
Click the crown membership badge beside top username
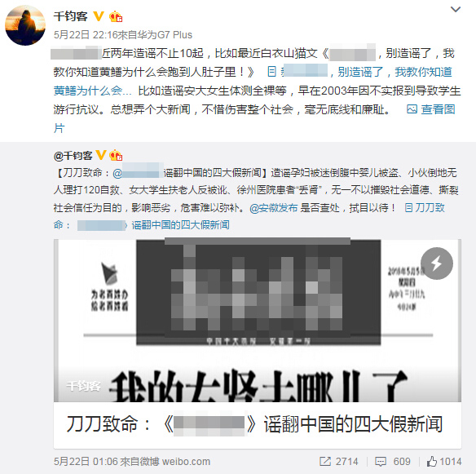[x=116, y=16]
